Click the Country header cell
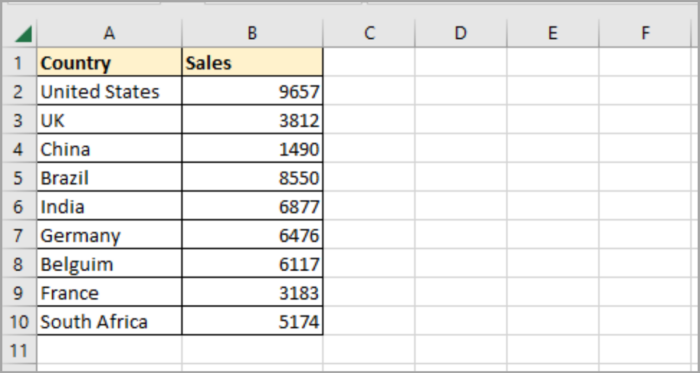Screen dimensions: 700x373 [109, 62]
